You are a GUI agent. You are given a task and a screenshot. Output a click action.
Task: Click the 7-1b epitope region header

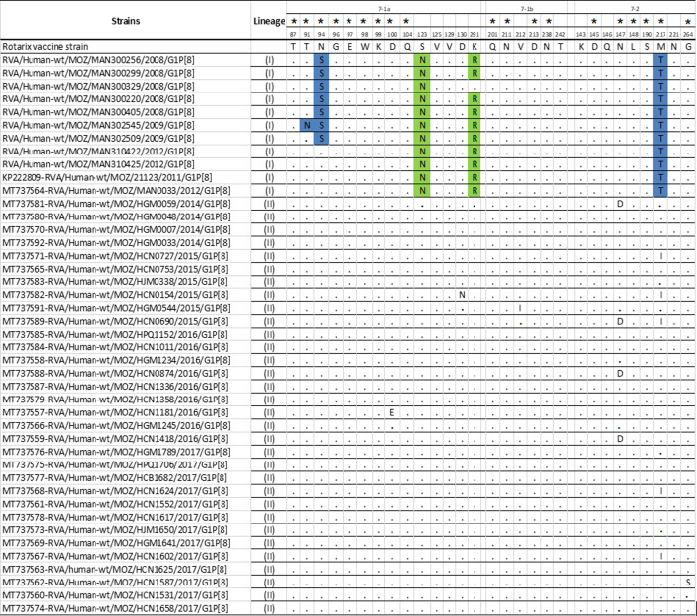527,9
